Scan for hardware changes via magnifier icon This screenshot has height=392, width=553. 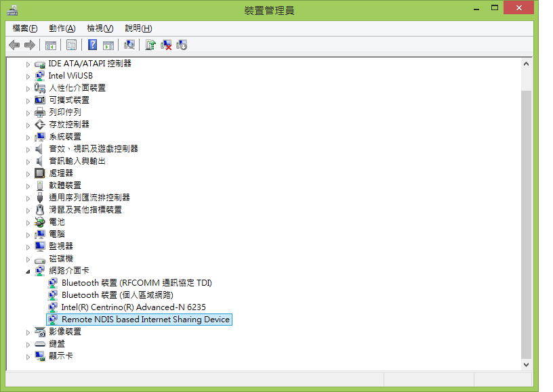(129, 45)
